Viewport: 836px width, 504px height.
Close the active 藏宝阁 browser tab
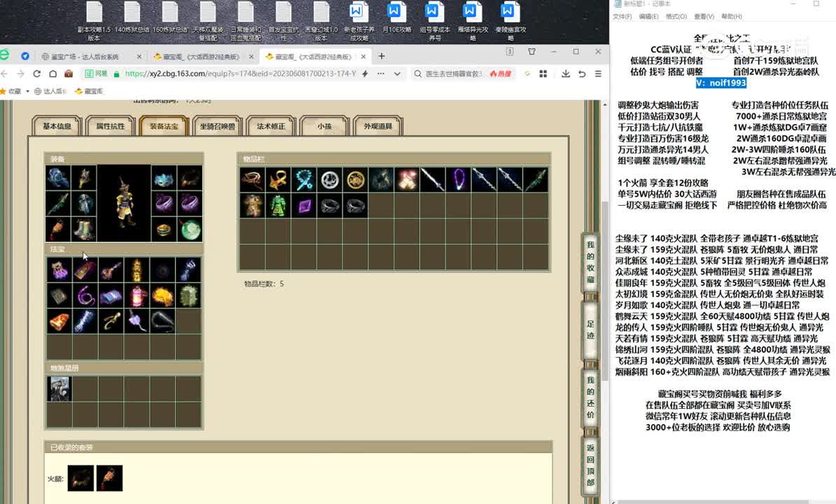pos(363,56)
